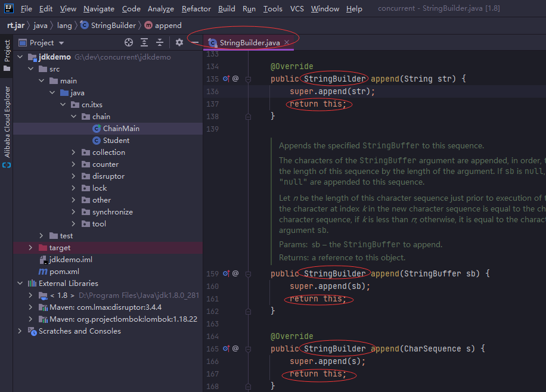Click the append method icon in breadcrumb
This screenshot has height=392, width=546.
148,25
